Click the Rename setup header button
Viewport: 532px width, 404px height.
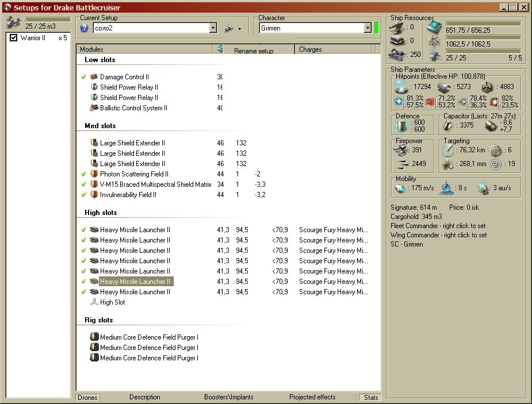point(254,51)
